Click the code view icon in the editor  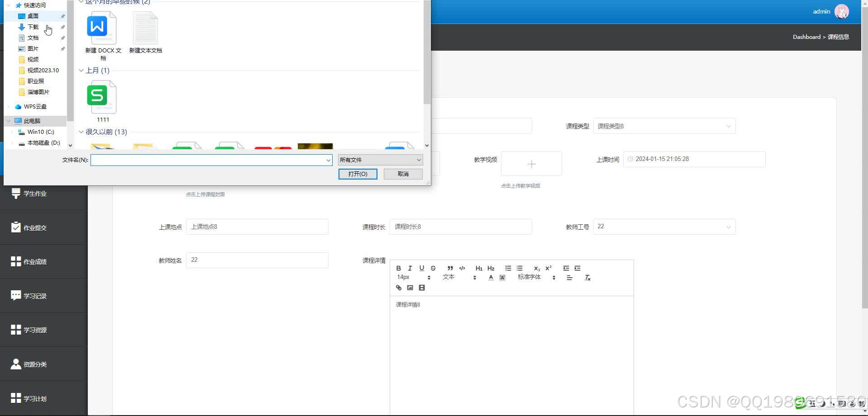[462, 268]
